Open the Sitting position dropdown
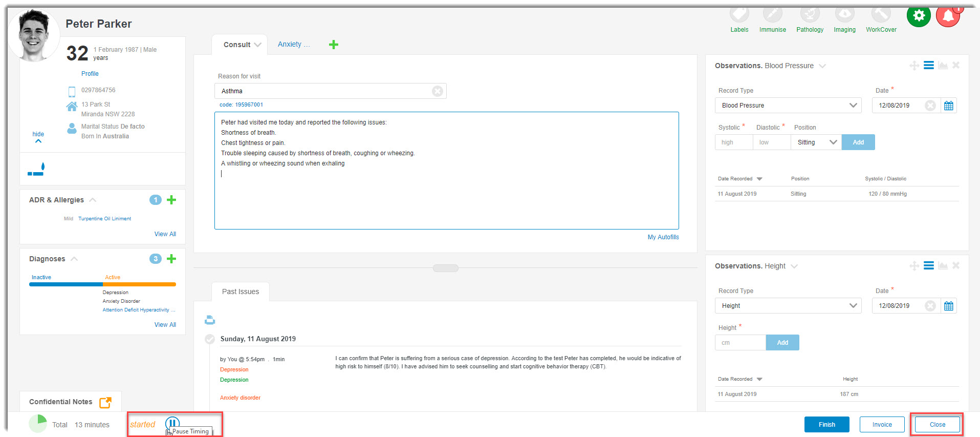The image size is (980, 437). pyautogui.click(x=816, y=142)
